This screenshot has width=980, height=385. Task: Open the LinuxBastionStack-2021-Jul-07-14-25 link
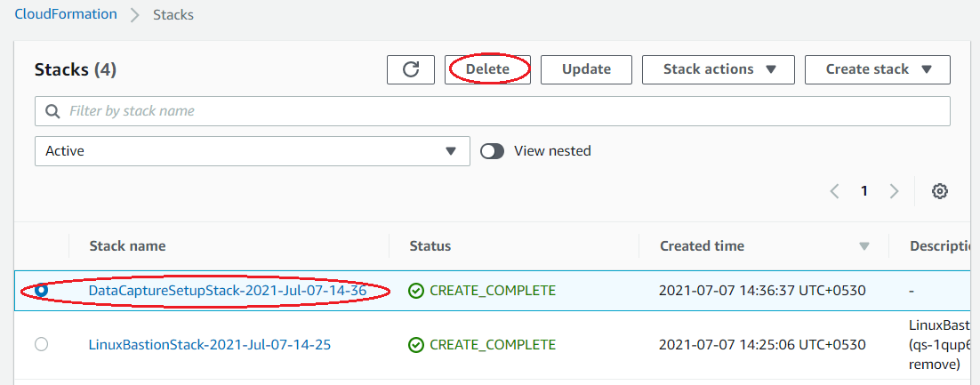tap(210, 345)
